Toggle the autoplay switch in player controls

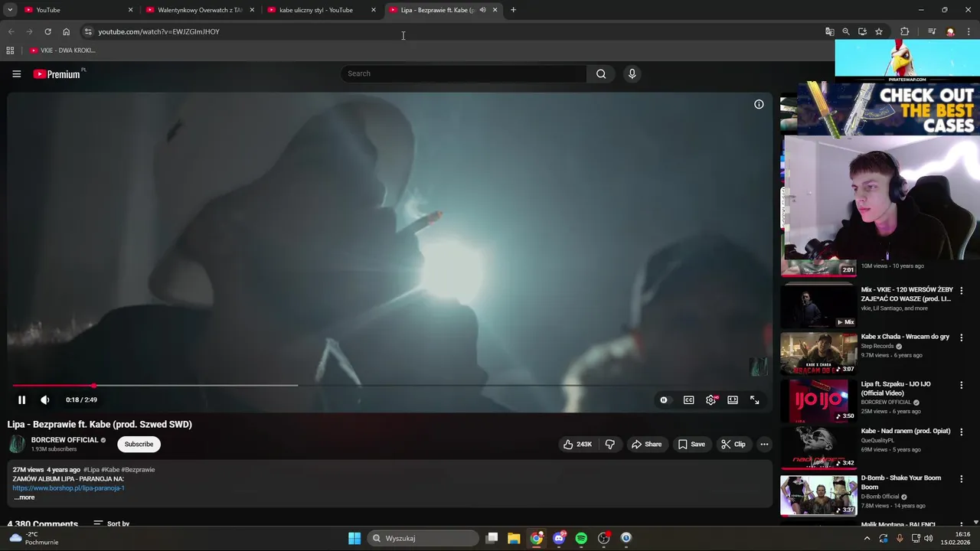click(x=664, y=399)
